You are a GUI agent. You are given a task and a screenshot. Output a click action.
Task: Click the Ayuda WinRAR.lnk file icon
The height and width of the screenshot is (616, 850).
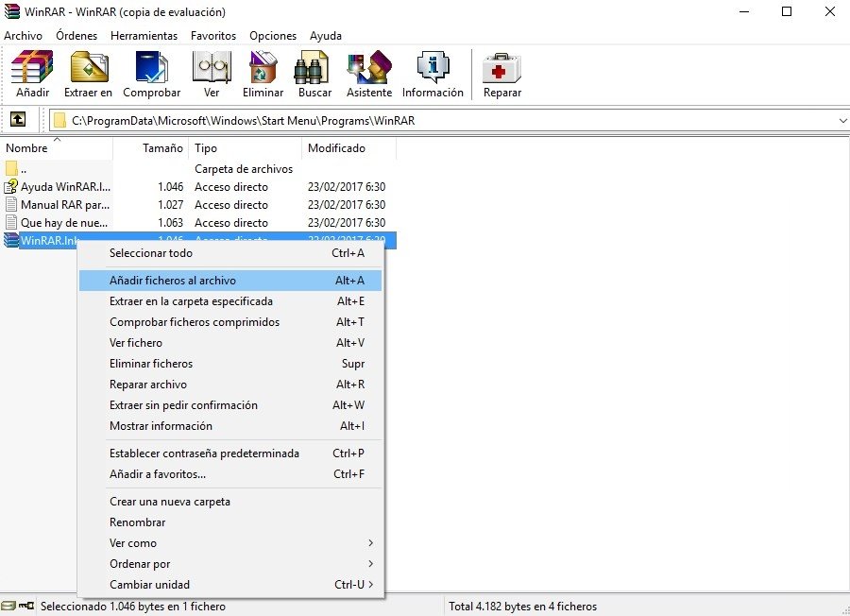(x=10, y=186)
